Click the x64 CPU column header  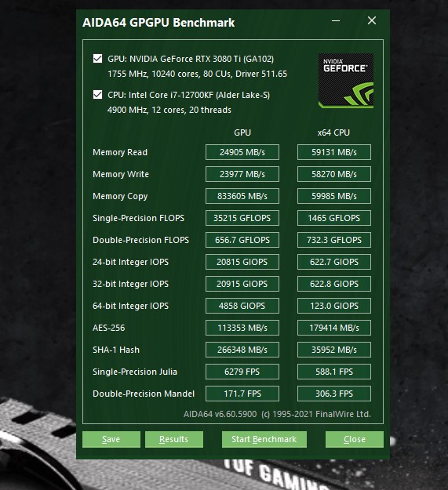(333, 132)
